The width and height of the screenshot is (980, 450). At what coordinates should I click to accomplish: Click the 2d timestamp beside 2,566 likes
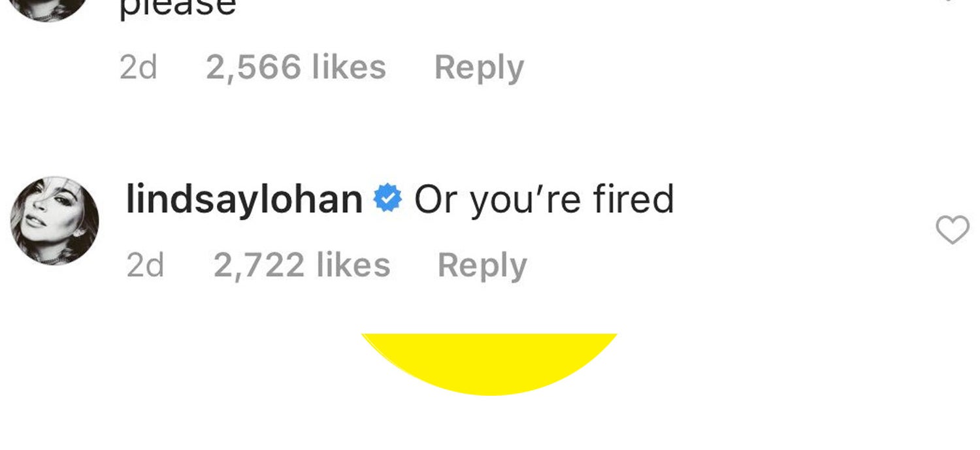click(x=138, y=67)
